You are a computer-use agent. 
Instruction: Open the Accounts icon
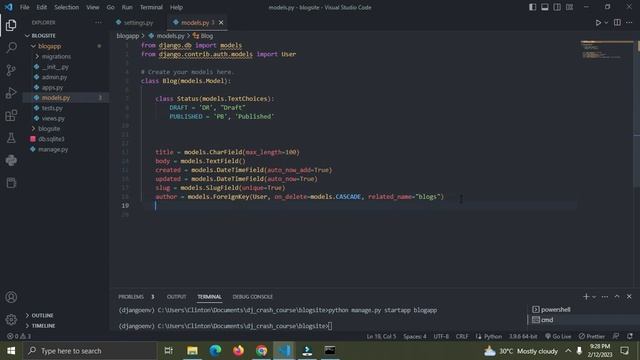pyautogui.click(x=11, y=297)
